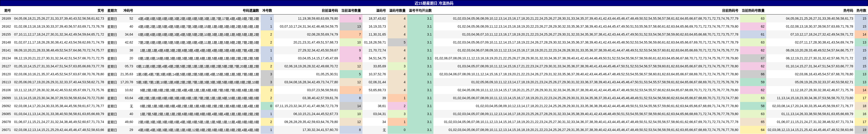Select the 目前温号码 column header
The width and height of the screenshot is (868, 134).
pos(330,11)
